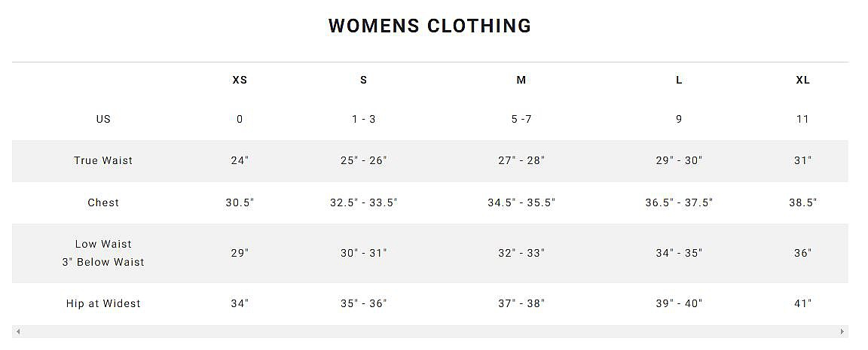Click the scrollbar right arrow
The height and width of the screenshot is (350, 868).
point(842,332)
